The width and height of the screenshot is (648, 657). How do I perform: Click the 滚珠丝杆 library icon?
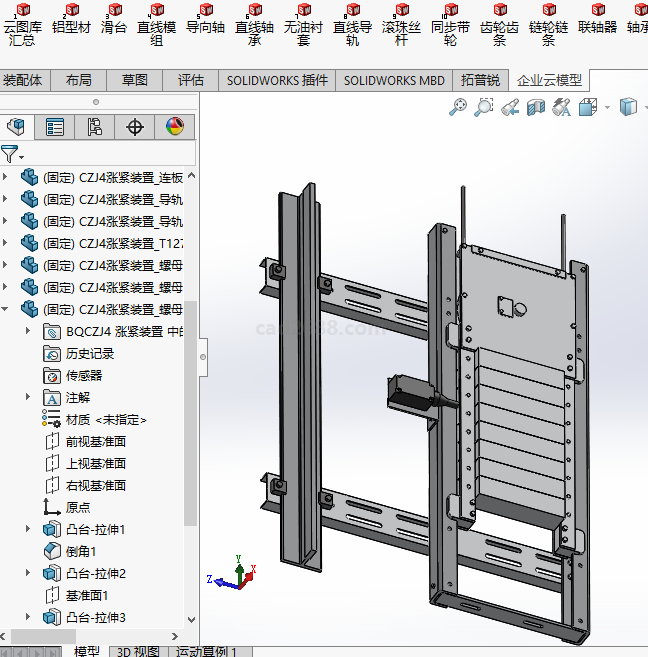coord(401,22)
